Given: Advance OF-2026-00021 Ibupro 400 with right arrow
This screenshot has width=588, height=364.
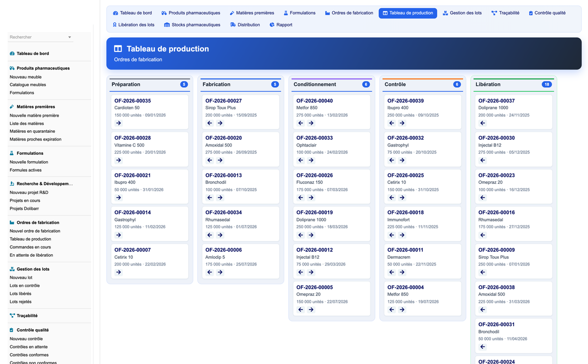Looking at the screenshot, I should [119, 197].
